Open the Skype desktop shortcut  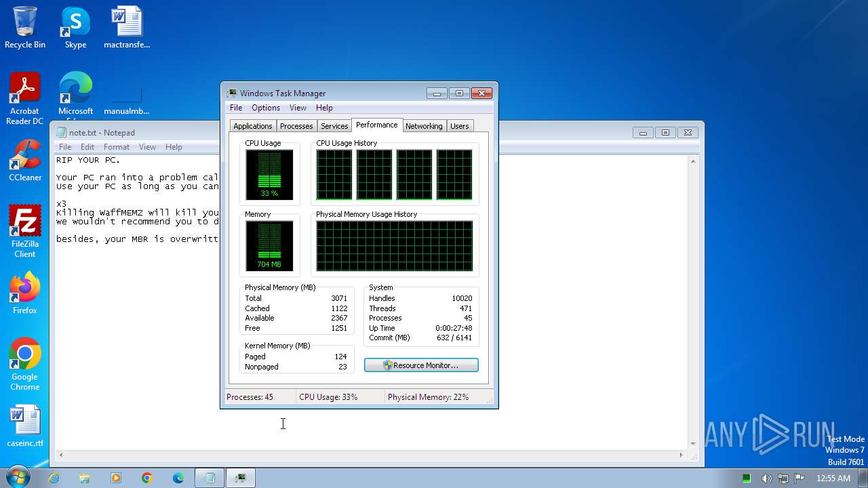coord(75,28)
